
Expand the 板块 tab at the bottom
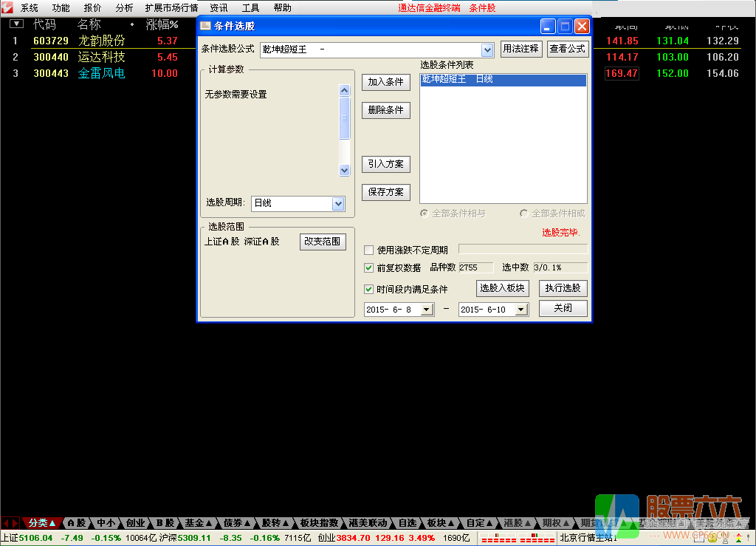[x=441, y=523]
